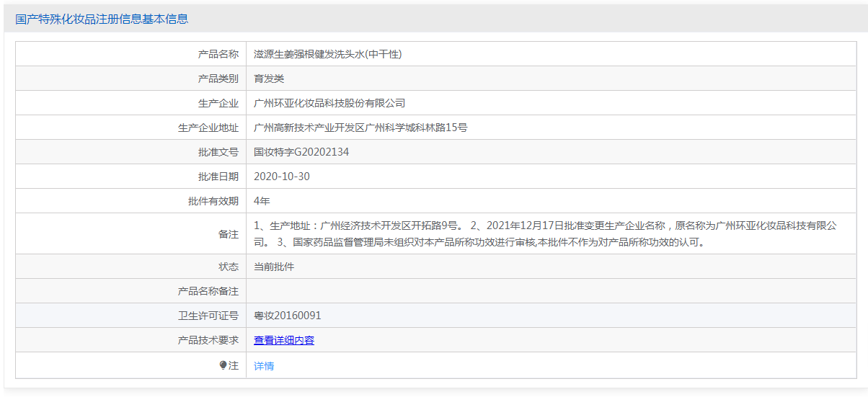Click the product name 滋源生姜强根健发洗头水(中干性)
The width and height of the screenshot is (868, 397).
coord(328,54)
